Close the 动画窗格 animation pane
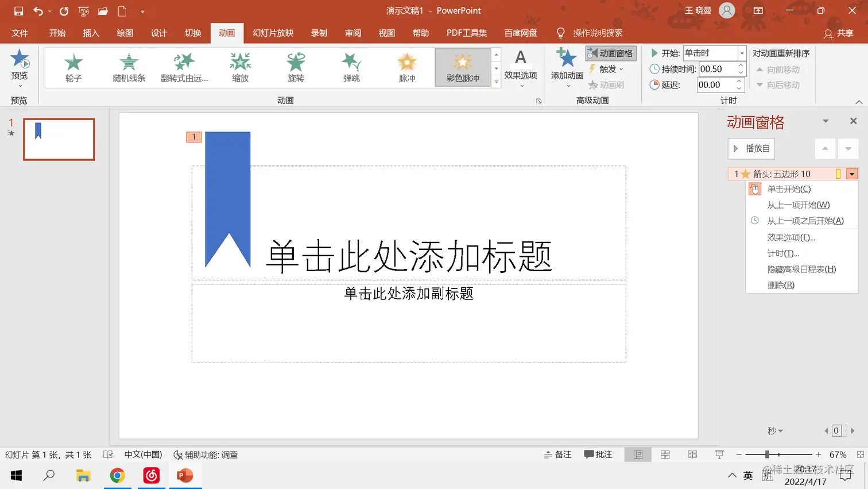Viewport: 868px width, 489px height. coord(853,121)
